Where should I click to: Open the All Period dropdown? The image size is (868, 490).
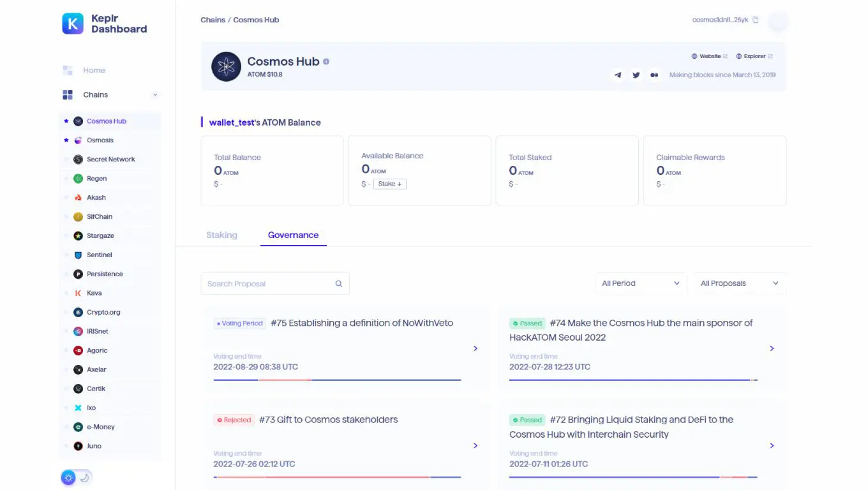click(x=641, y=283)
